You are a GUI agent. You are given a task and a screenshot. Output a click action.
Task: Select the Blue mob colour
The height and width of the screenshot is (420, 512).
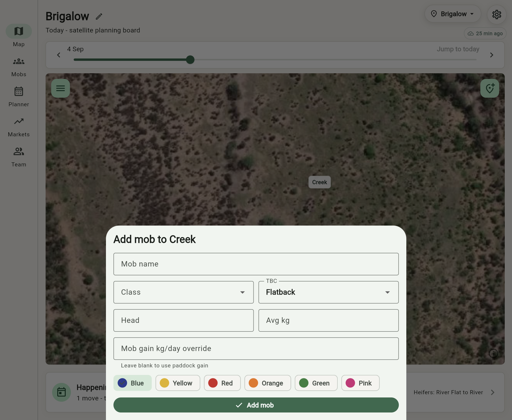132,383
